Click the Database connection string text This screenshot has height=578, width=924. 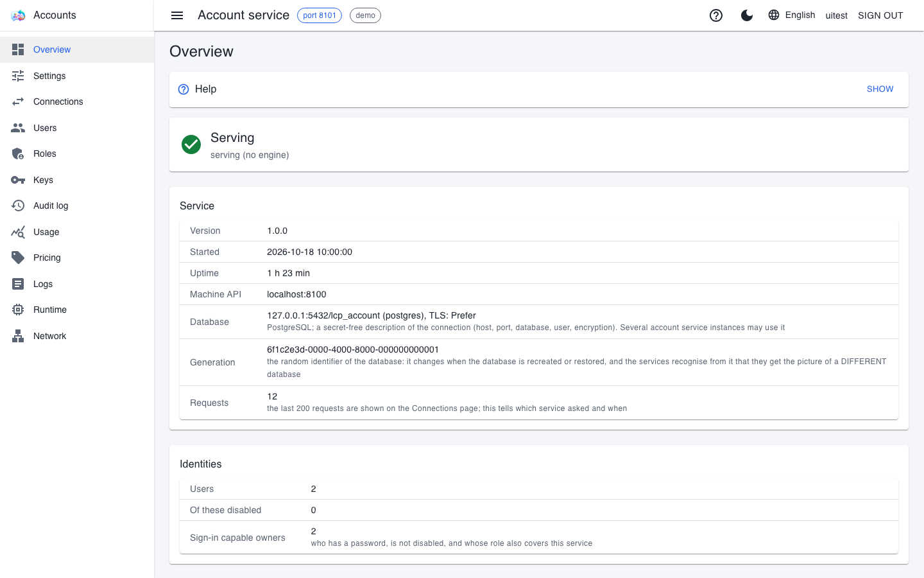[372, 315]
